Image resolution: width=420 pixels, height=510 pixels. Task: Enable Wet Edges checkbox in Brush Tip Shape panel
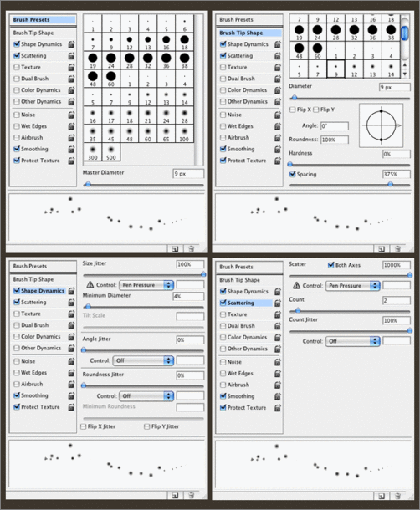pos(223,126)
